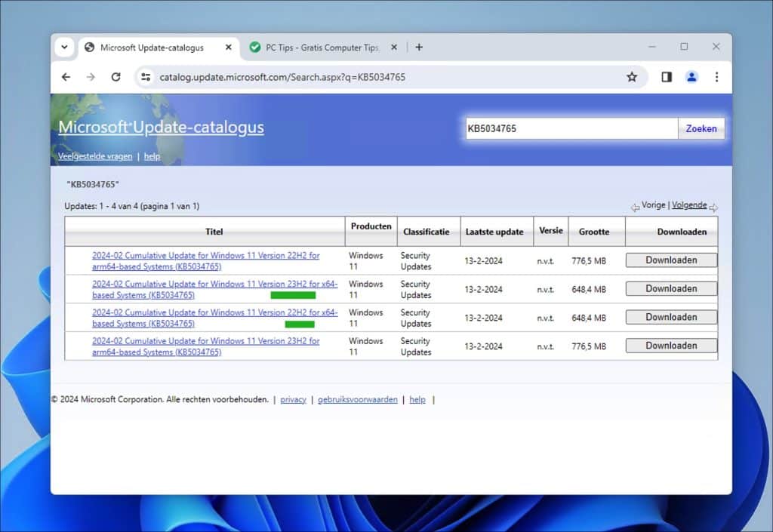Open 23H2 x64 cumulative update link
Screen dimensions: 773x532
pyautogui.click(x=215, y=290)
